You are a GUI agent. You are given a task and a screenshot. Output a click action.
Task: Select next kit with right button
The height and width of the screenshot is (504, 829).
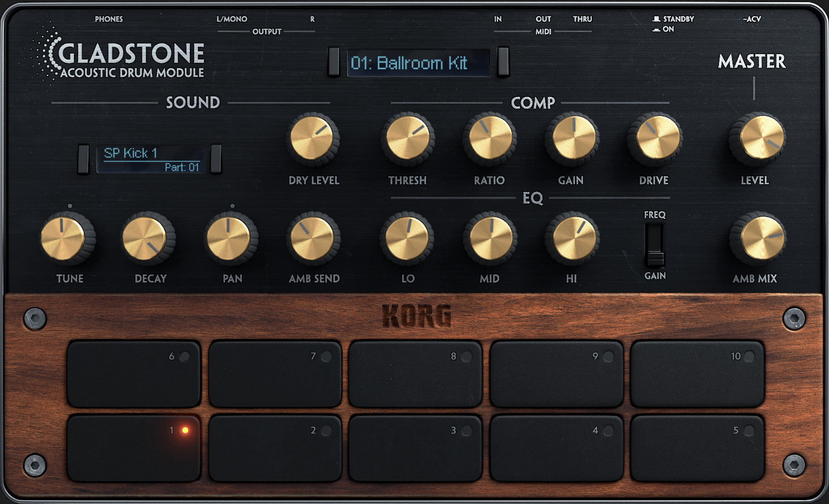click(503, 62)
